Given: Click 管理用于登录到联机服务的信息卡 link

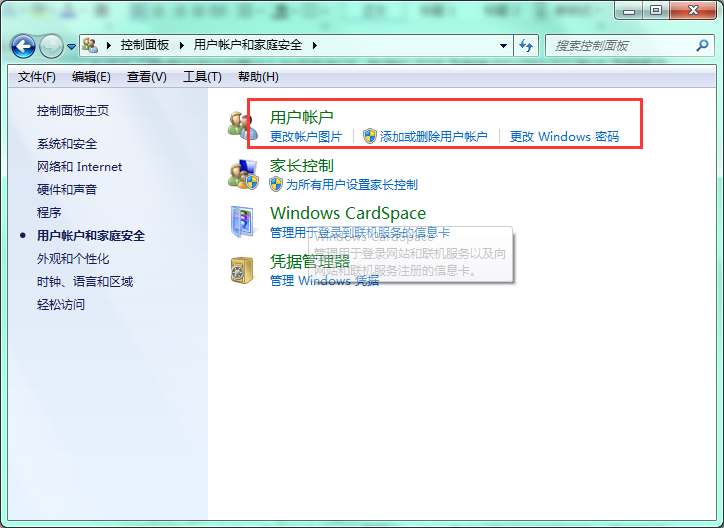Looking at the screenshot, I should [x=360, y=233].
